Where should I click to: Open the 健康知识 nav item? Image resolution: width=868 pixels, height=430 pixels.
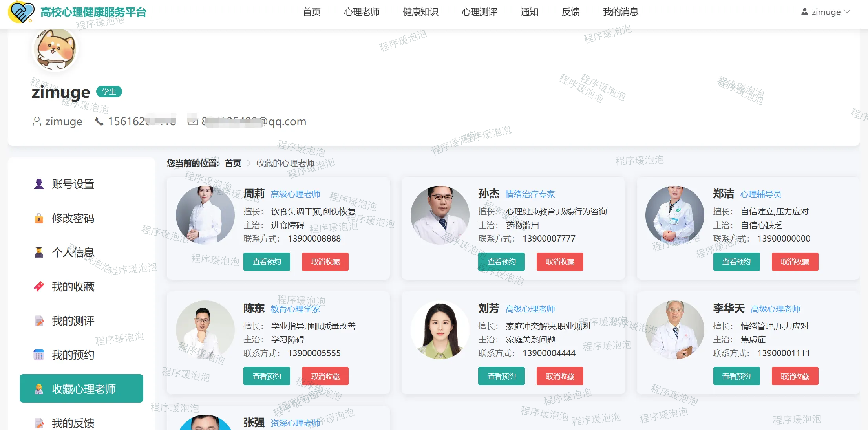(420, 12)
